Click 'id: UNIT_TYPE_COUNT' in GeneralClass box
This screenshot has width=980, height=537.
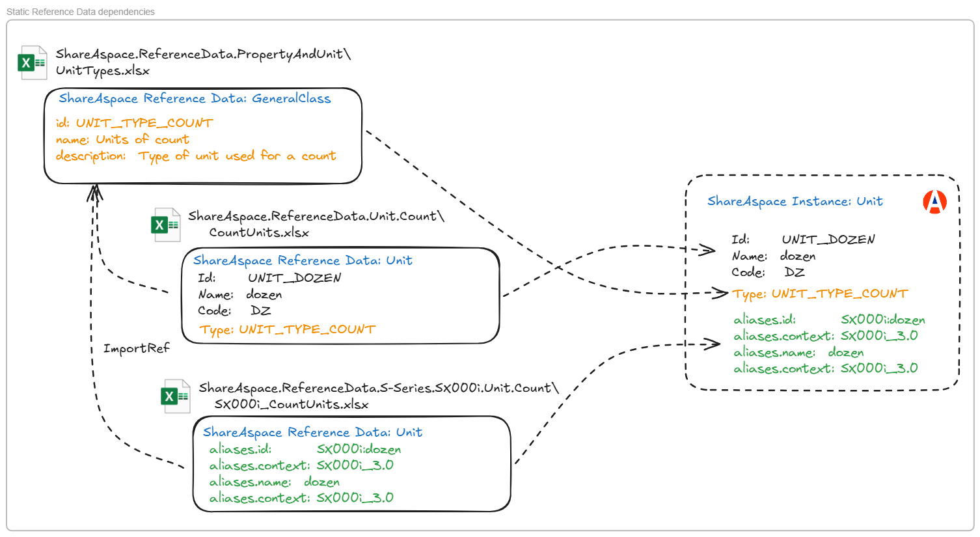pos(134,123)
